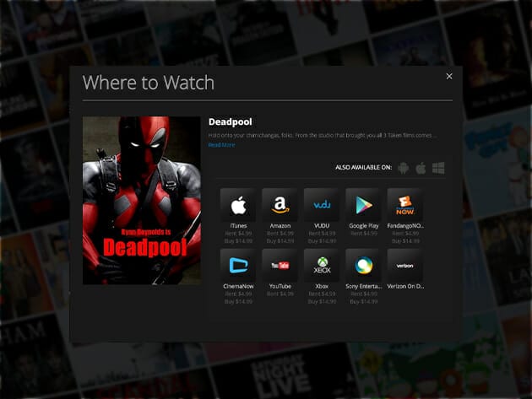The height and width of the screenshot is (399, 532).
Task: Open the Google Play icon
Action: (x=363, y=205)
